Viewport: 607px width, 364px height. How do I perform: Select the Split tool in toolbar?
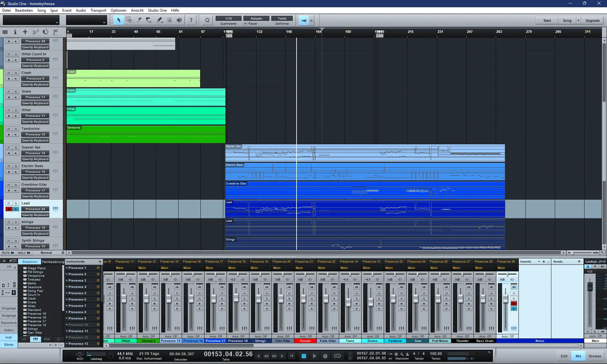139,20
